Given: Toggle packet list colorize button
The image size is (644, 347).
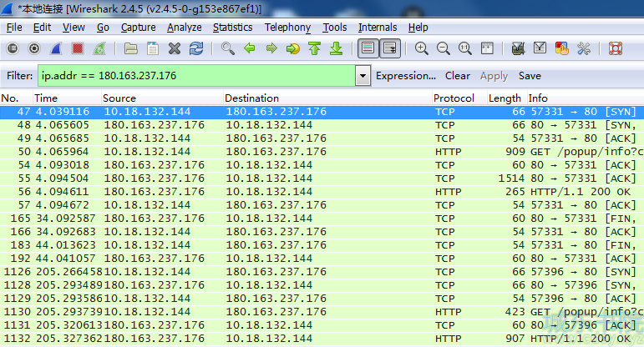Looking at the screenshot, I should tap(368, 49).
